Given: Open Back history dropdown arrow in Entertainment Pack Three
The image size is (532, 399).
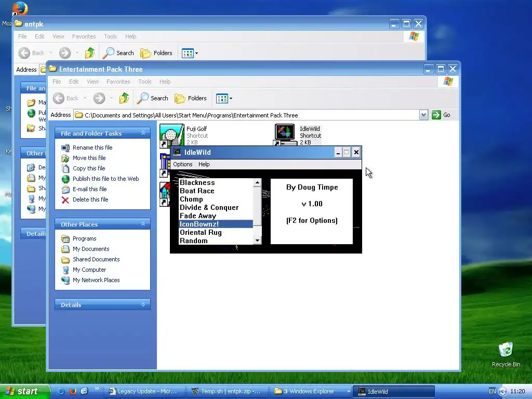Looking at the screenshot, I should 85,98.
